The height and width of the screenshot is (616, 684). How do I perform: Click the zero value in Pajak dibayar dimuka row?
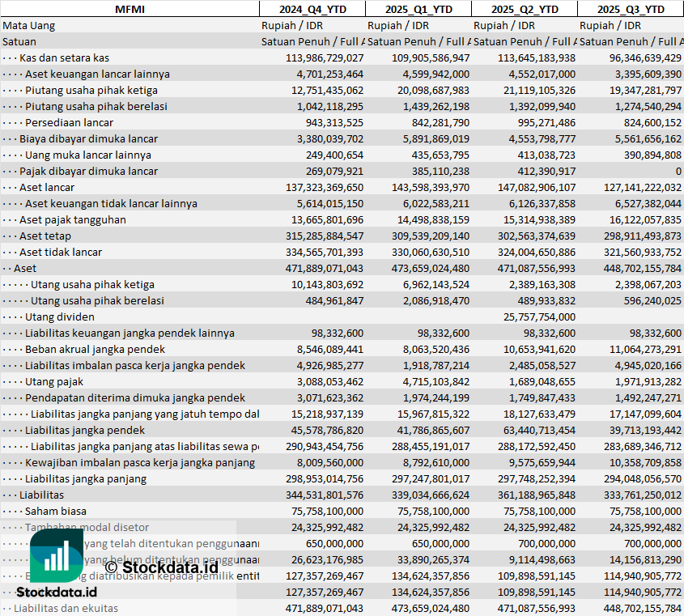click(x=678, y=171)
